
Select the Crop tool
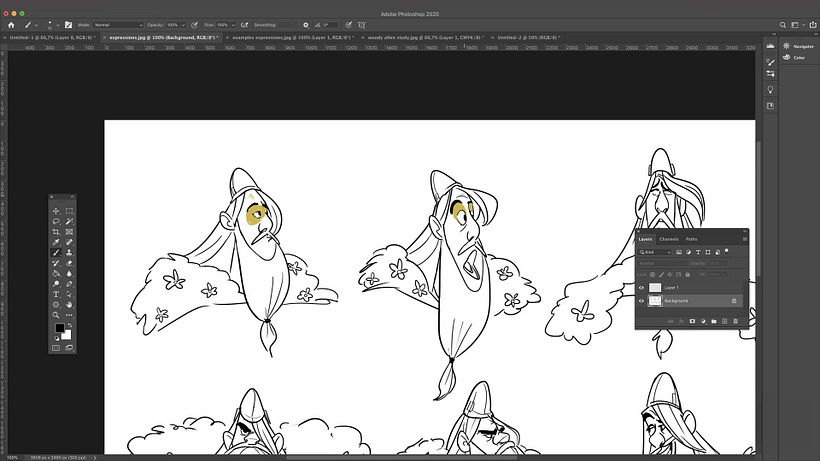coord(56,232)
